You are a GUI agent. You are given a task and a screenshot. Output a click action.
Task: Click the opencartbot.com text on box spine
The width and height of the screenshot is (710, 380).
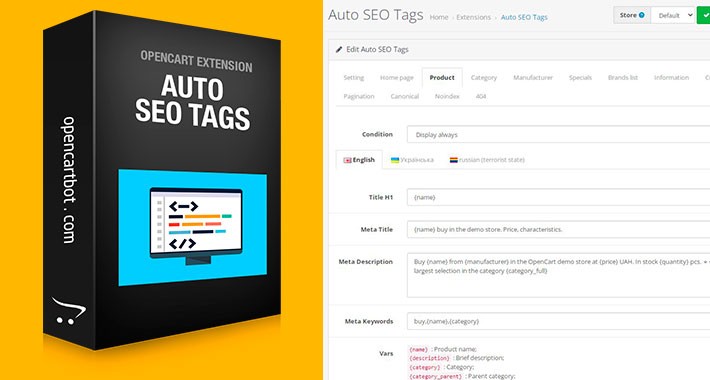click(69, 180)
